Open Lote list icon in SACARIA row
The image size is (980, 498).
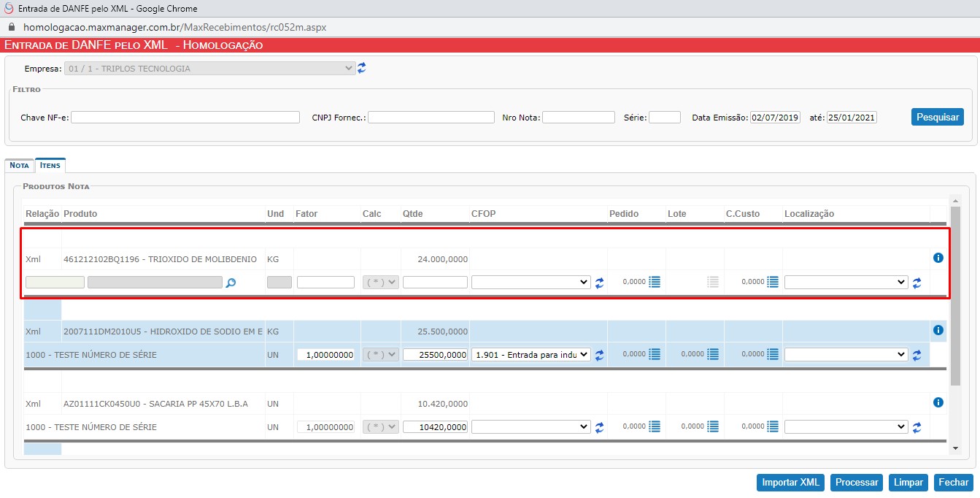(x=713, y=426)
